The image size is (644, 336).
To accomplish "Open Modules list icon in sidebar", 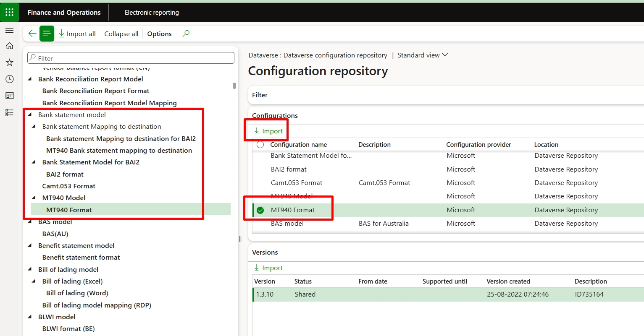I will point(9,112).
